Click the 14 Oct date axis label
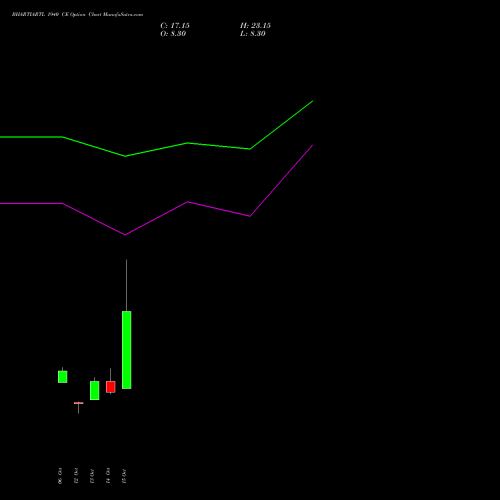The width and height of the screenshot is (500, 500). [x=108, y=476]
